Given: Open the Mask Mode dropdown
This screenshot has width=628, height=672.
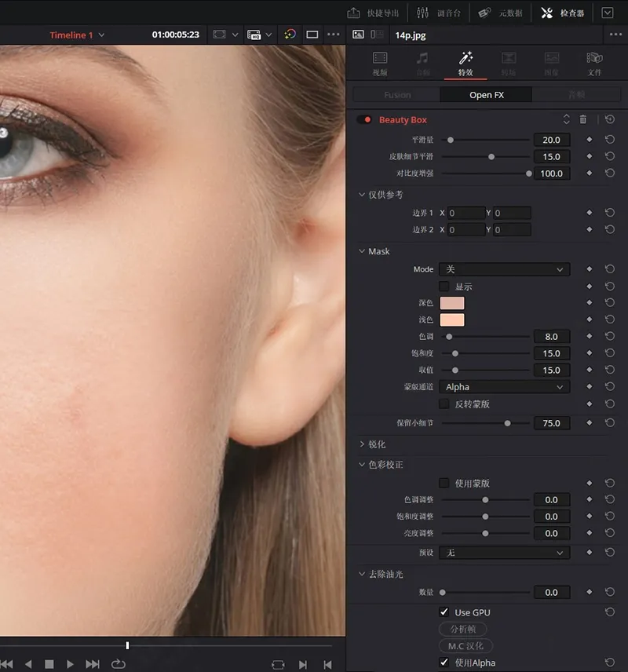Looking at the screenshot, I should 504,269.
